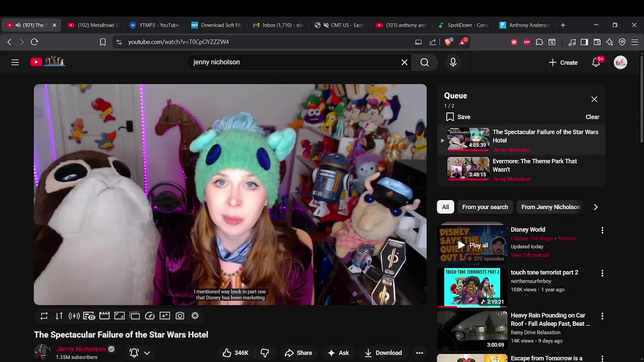This screenshot has width=644, height=362.
Task: Open the browser main hamburger menu
Action: point(634,42)
